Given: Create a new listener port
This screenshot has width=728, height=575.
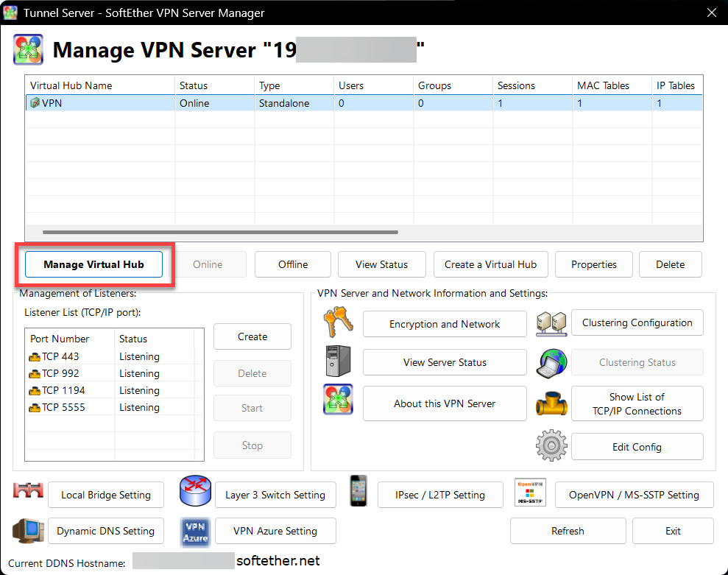Looking at the screenshot, I should (x=252, y=336).
